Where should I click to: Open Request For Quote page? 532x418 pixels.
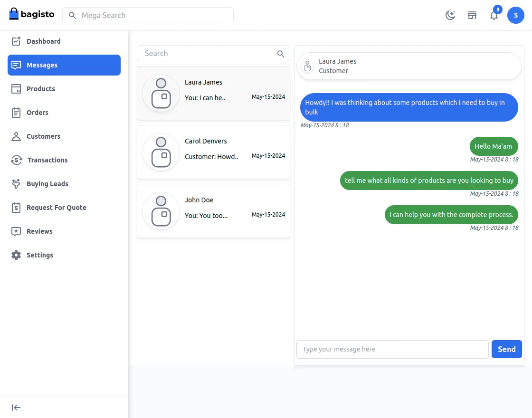point(56,208)
